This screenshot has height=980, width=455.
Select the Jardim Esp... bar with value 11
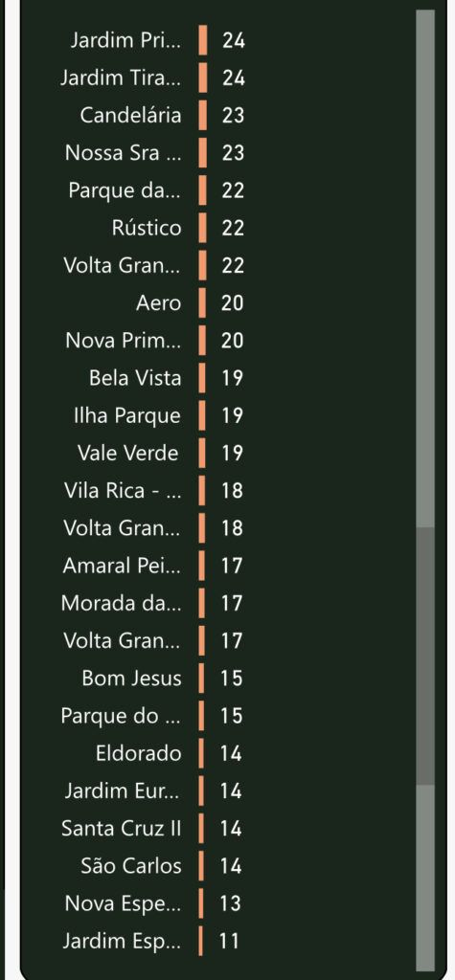(x=201, y=941)
